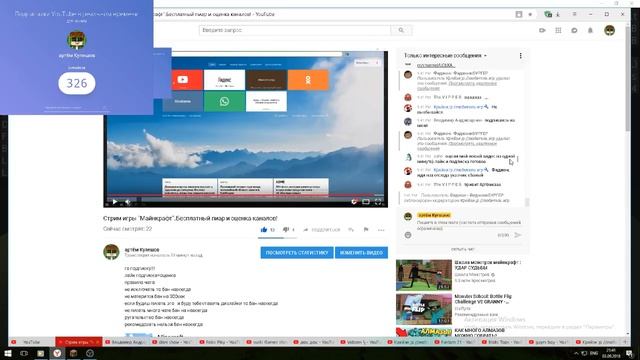Image resolution: width=640 pixels, height=360 pixels.
Task: Click ПОСМОТРЕТЬ СТАТИСТИКУ button
Action: click(x=297, y=253)
